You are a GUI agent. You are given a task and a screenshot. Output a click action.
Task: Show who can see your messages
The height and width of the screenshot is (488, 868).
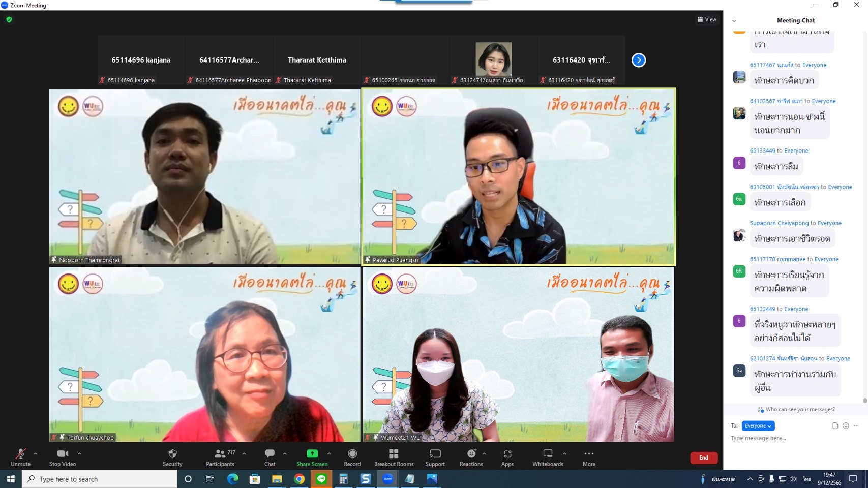pyautogui.click(x=796, y=409)
